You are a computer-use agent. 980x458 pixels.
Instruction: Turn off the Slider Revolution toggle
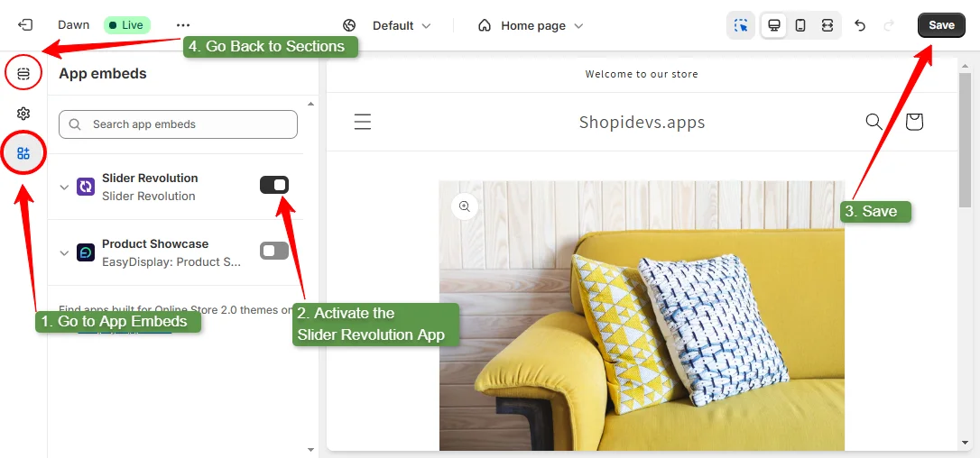(274, 185)
